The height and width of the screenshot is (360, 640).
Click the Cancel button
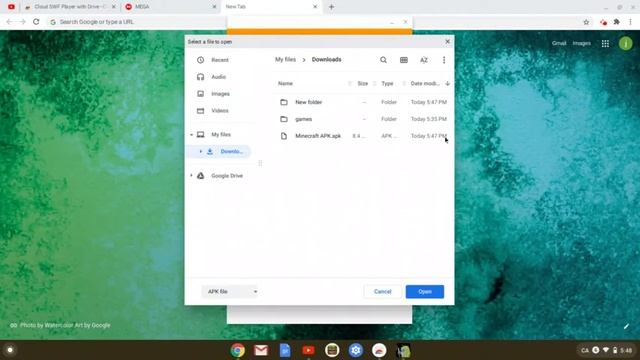point(382,291)
